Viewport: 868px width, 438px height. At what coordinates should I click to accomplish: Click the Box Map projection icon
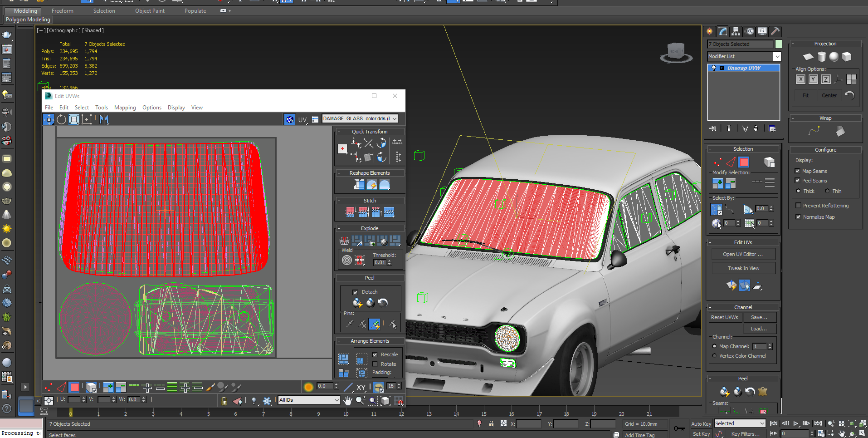click(847, 57)
